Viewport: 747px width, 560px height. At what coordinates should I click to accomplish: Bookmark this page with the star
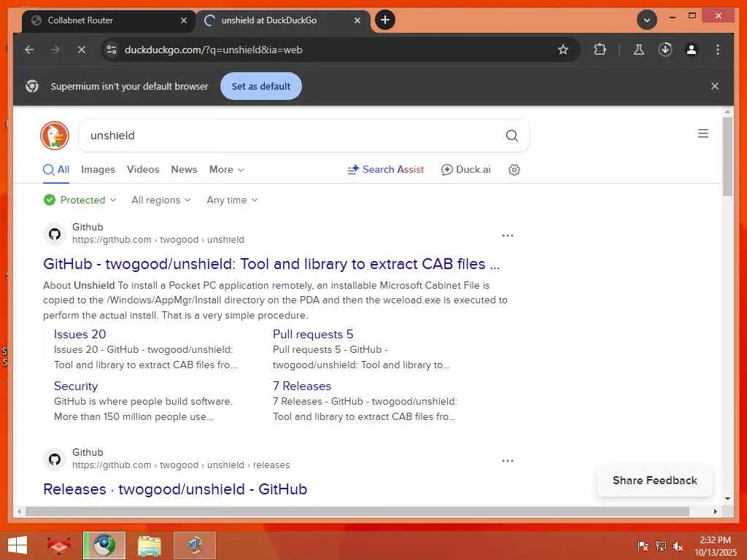pyautogui.click(x=563, y=50)
